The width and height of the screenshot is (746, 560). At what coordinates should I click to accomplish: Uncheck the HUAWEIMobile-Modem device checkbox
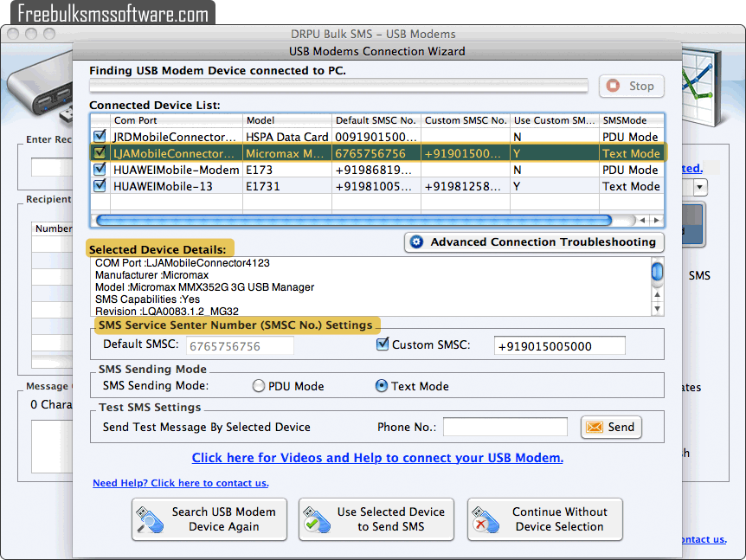tap(100, 169)
